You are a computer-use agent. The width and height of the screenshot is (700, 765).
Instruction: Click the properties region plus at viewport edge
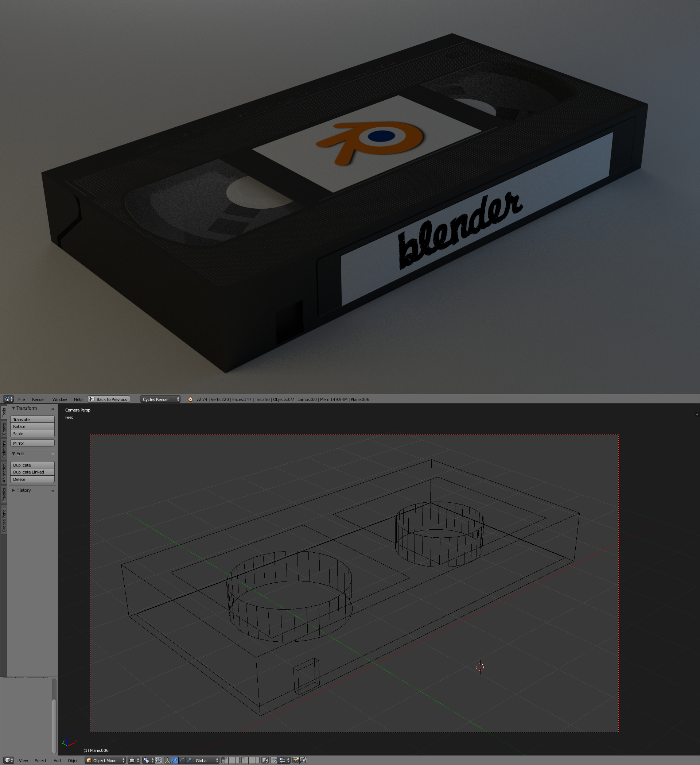pos(697,414)
